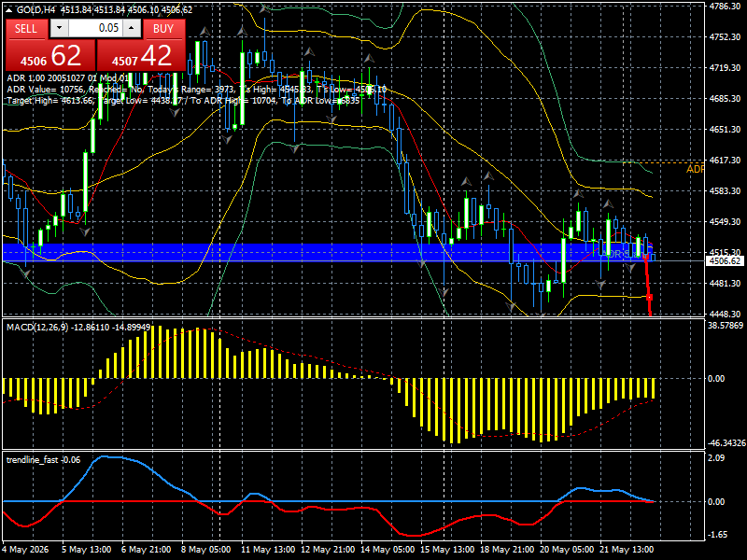
Task: Click the 8 May 05:00 time label
Action: coord(206,550)
